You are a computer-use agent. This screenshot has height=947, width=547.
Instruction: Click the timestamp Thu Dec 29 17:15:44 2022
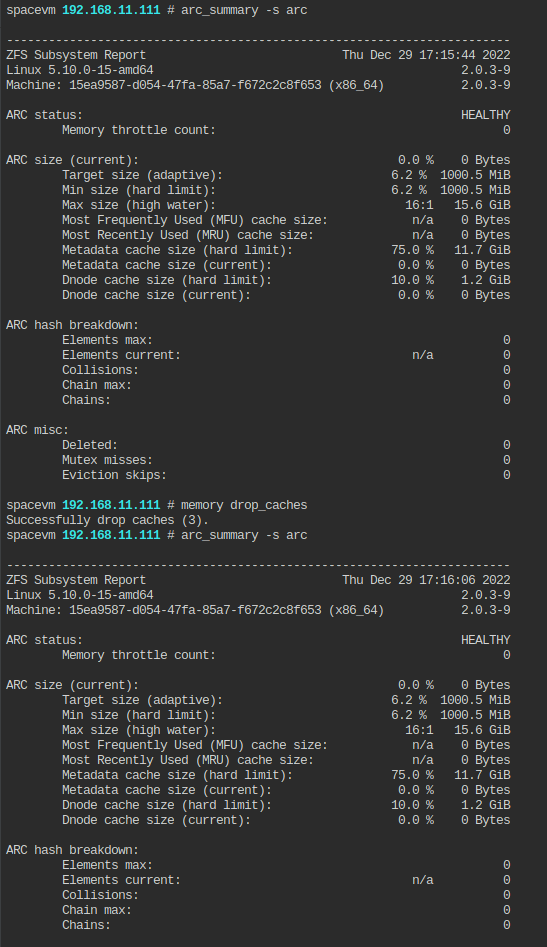pyautogui.click(x=426, y=55)
